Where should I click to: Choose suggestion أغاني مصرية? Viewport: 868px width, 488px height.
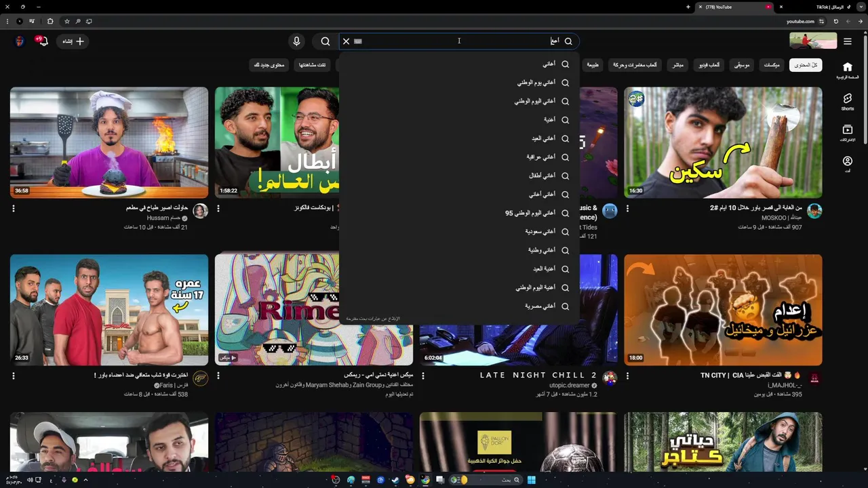(459, 306)
